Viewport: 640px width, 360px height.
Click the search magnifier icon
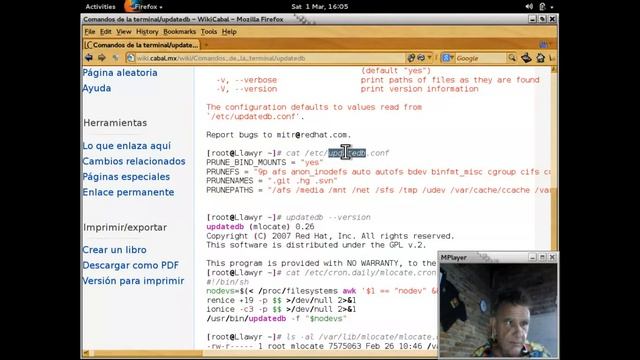pos(512,58)
